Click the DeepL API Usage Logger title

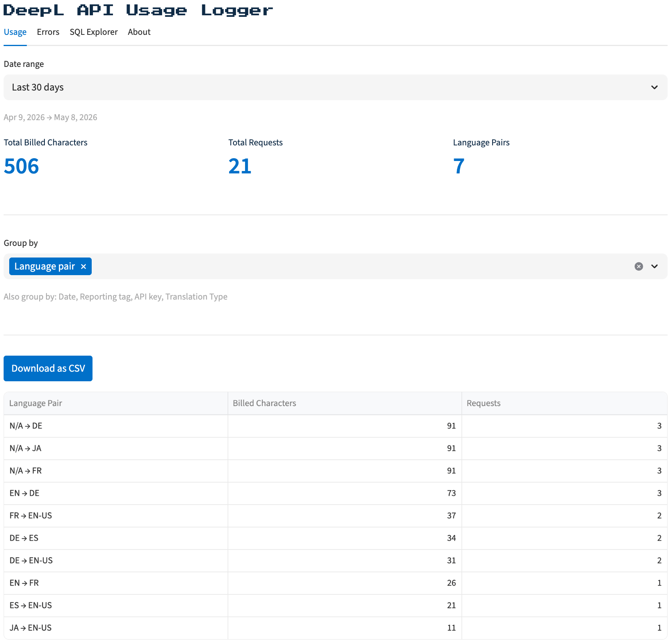point(138,10)
